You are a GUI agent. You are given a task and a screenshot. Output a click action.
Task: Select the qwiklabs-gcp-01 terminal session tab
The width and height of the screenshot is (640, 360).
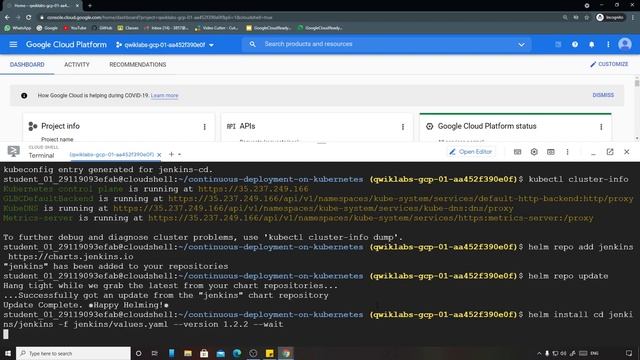pyautogui.click(x=111, y=155)
